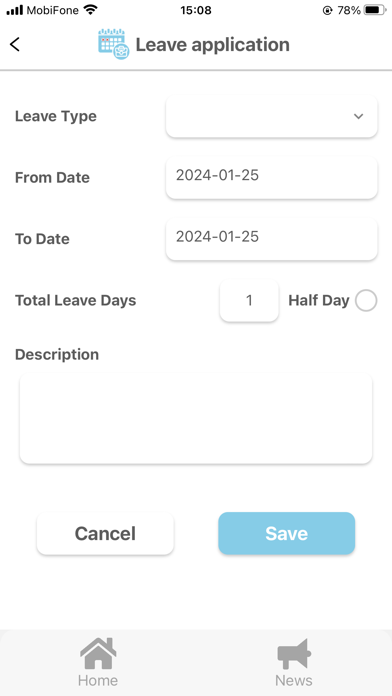Tap the Home house icon
The image size is (392, 696).
(98, 653)
